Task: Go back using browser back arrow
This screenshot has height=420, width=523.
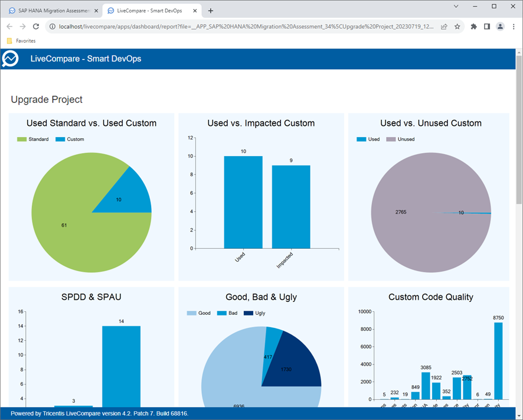Action: pyautogui.click(x=9, y=27)
